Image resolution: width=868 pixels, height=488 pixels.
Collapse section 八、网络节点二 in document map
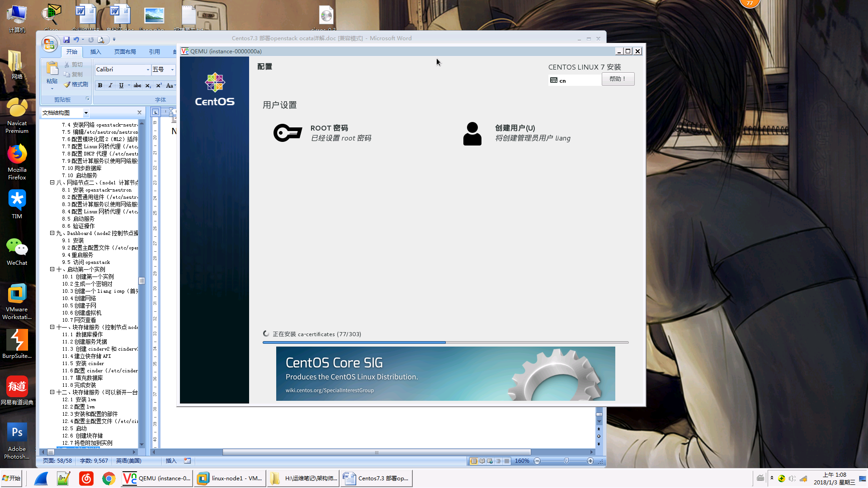click(52, 183)
